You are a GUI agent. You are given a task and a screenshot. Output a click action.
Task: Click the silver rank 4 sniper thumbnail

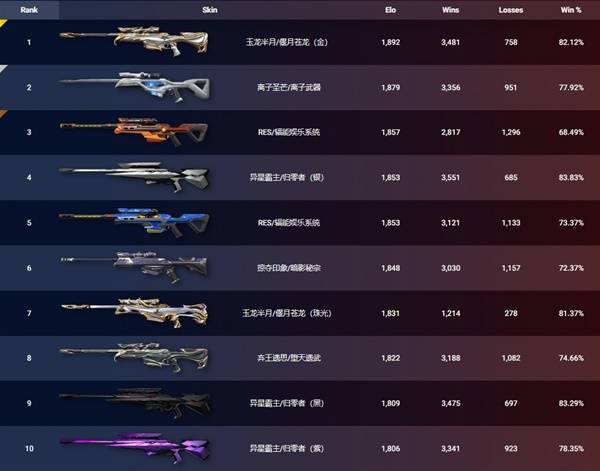[x=134, y=177]
